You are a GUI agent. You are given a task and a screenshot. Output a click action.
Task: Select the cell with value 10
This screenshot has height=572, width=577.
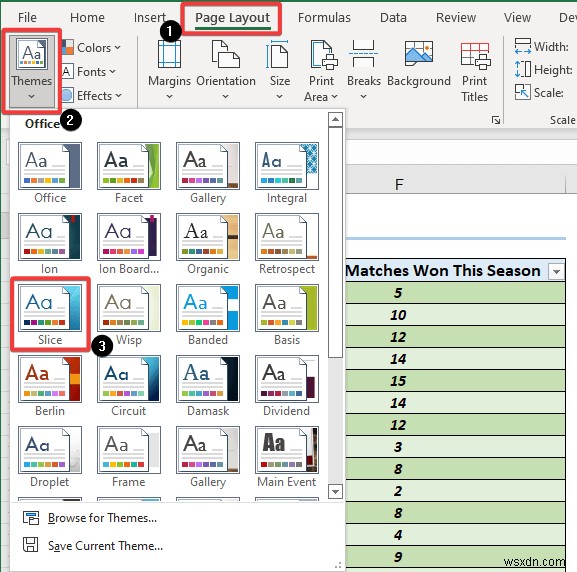(x=455, y=315)
